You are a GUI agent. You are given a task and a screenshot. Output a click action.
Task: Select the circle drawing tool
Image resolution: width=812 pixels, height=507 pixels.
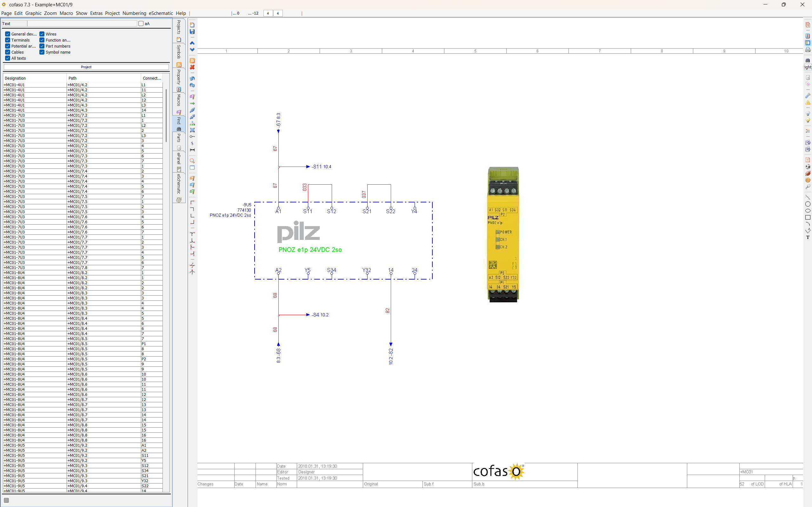pyautogui.click(x=808, y=204)
